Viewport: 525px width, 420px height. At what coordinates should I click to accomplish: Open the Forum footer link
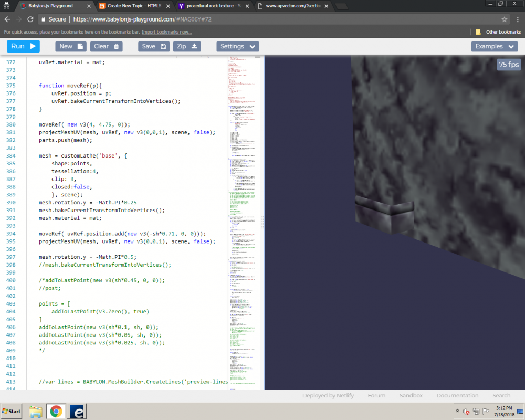376,395
